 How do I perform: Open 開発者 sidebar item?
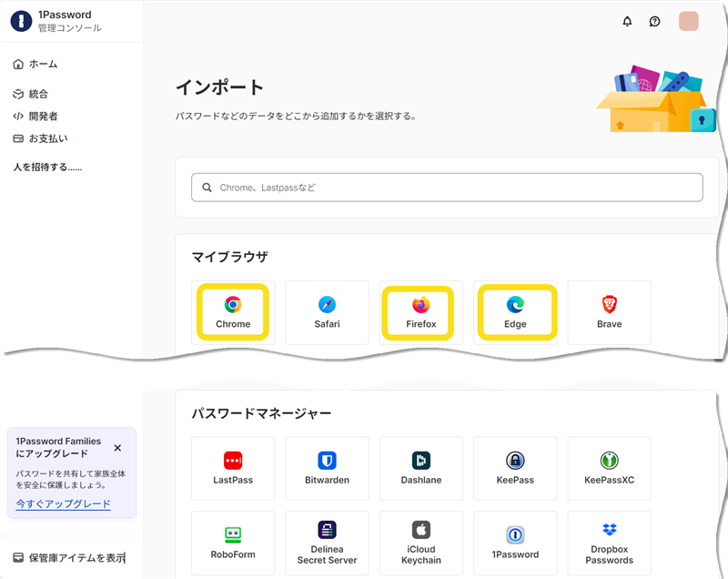click(35, 117)
